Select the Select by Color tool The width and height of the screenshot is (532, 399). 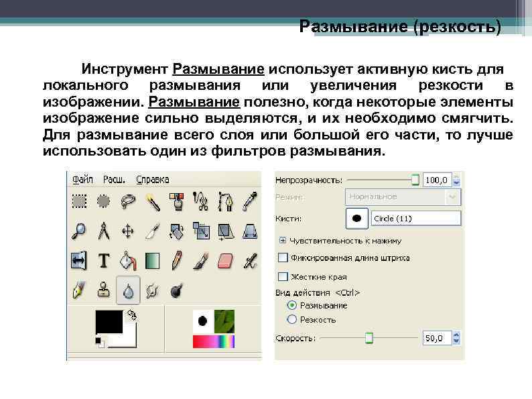pos(176,201)
